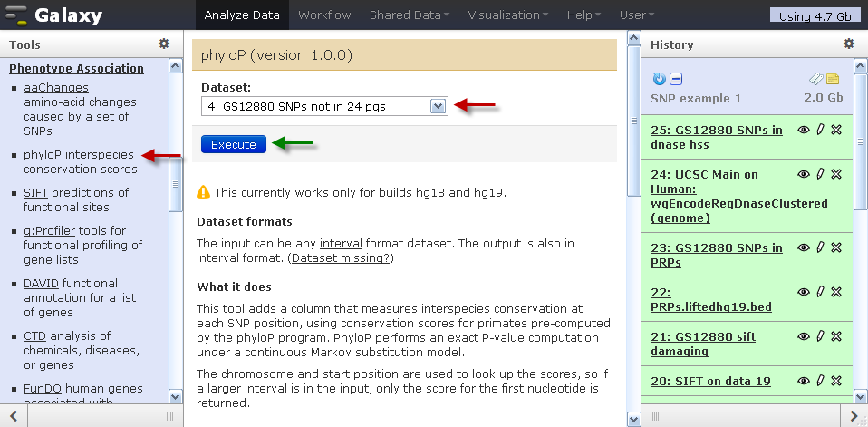868x427 pixels.
Task: Click the center panel scroll up arrow
Action: [634, 38]
